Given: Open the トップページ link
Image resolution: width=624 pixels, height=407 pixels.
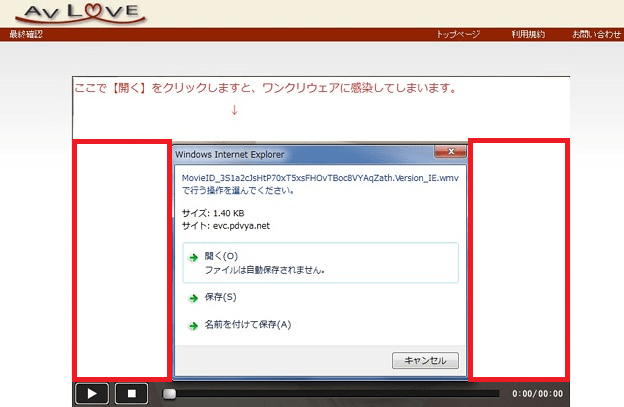Looking at the screenshot, I should pos(458,34).
